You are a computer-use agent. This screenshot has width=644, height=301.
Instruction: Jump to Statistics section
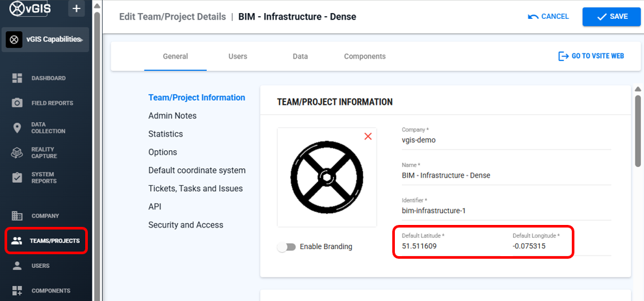(x=165, y=134)
